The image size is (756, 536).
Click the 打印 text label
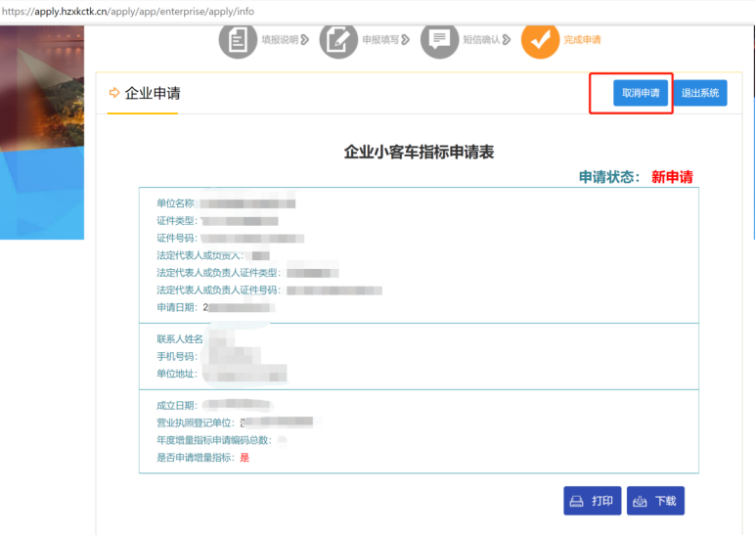tap(602, 501)
